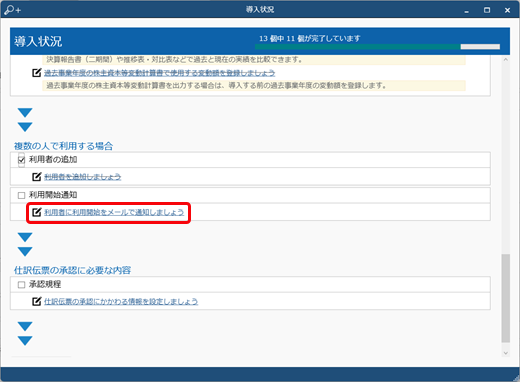Open link 過去事業年度の株主資本等変動計算書で使用する変動額を登録しましょう
Screen dimensions: 520x382
tap(160, 73)
